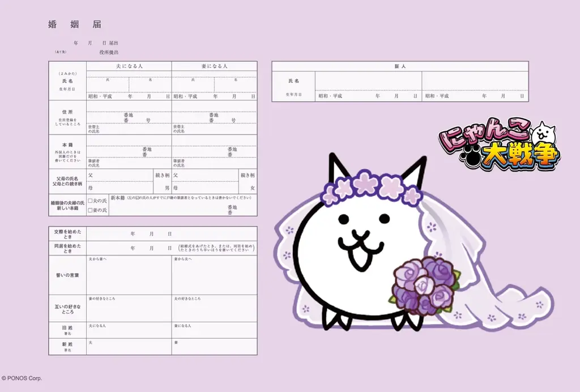Click the にゃんこ大戦争 game logo

click(500, 143)
